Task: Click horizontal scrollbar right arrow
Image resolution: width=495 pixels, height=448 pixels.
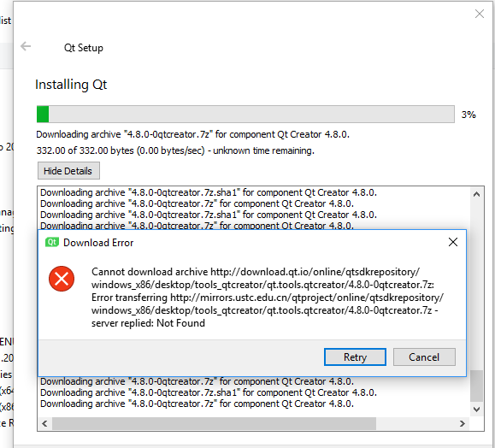Action: coord(463,424)
